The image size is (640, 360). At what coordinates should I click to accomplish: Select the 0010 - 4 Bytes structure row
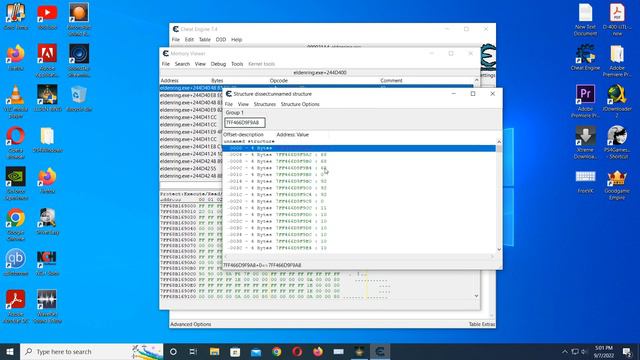[359, 175]
